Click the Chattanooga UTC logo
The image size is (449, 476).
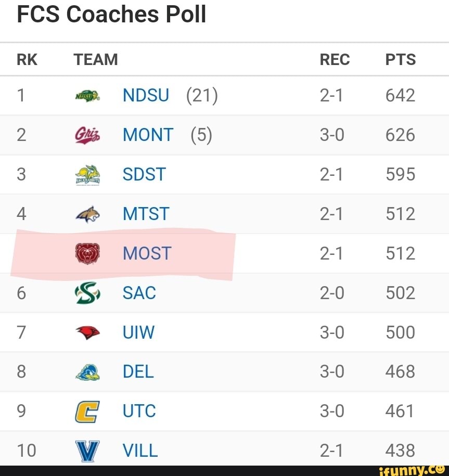coord(87,411)
